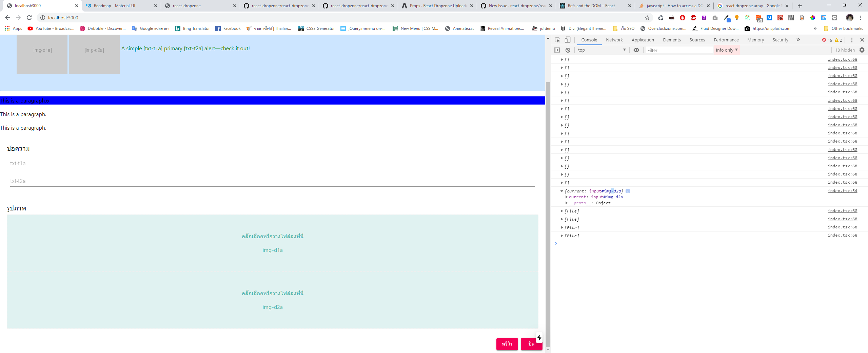Open the 'top' frame context dropdown
This screenshot has width=868, height=353.
pos(602,50)
